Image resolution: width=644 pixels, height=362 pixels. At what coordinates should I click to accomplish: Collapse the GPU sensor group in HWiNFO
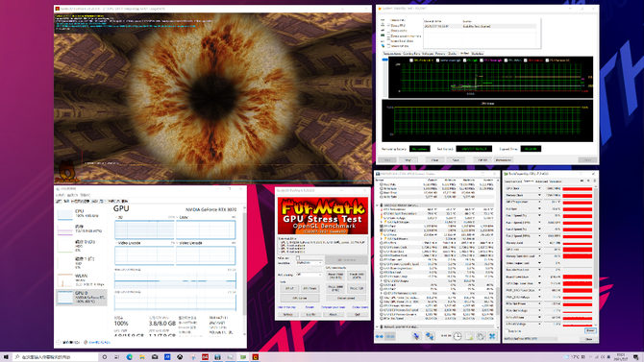[x=378, y=205]
